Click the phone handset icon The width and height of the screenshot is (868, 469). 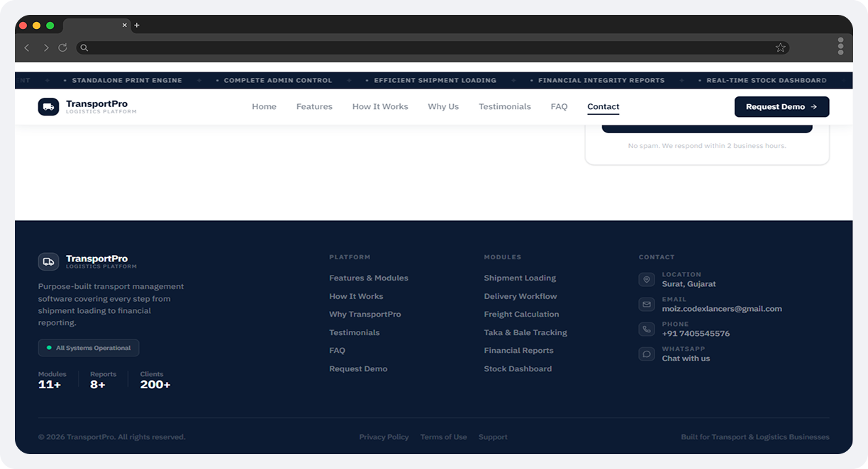click(647, 329)
